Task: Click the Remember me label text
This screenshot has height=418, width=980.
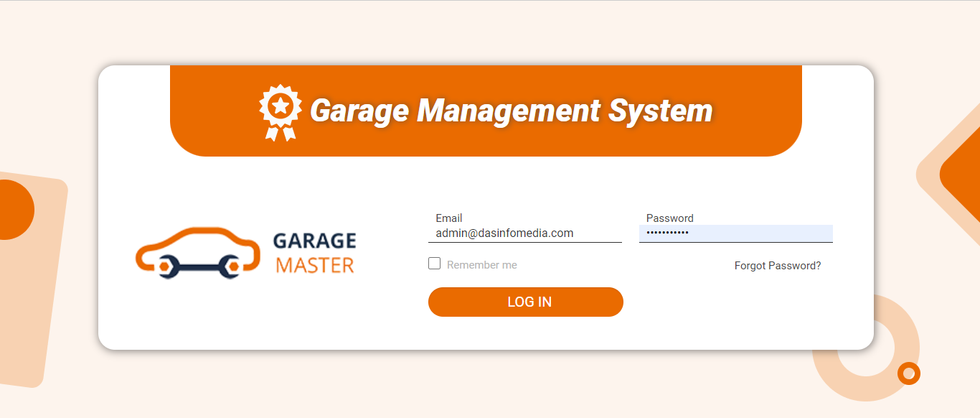Action: [481, 265]
